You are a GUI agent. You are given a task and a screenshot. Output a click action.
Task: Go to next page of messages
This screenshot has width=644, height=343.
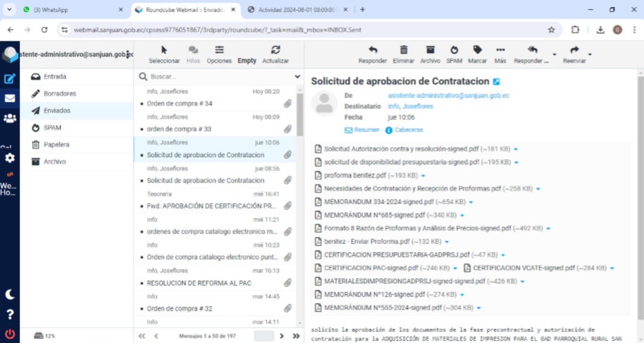click(282, 336)
